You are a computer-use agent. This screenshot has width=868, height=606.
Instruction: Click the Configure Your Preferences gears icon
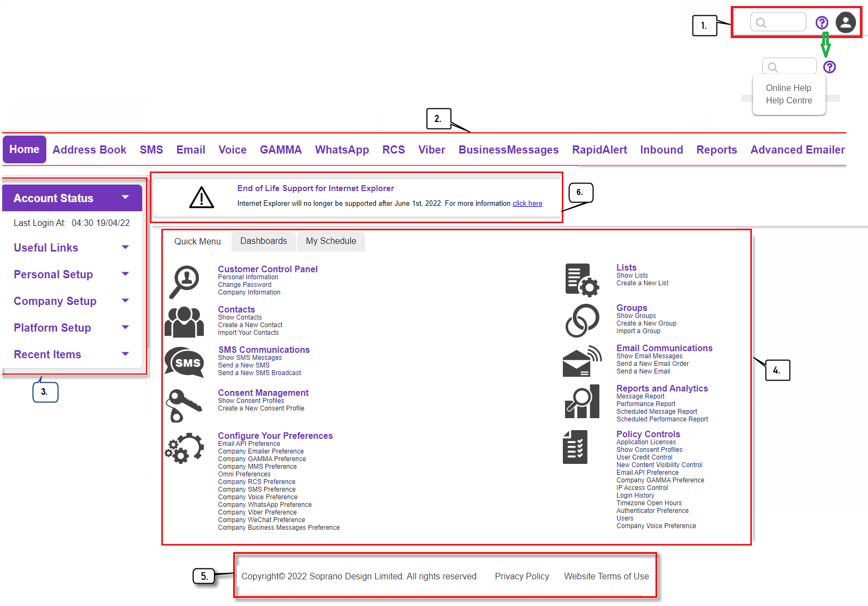184,448
